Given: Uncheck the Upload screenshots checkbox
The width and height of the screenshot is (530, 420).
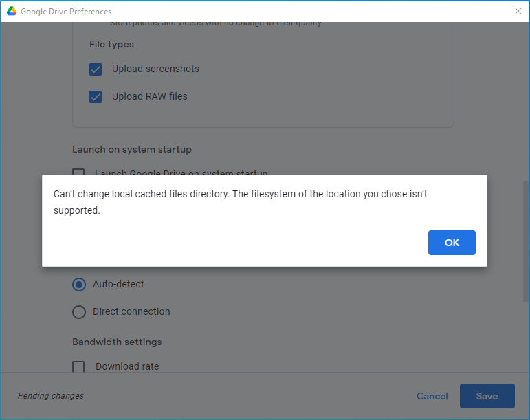Looking at the screenshot, I should click(x=96, y=69).
